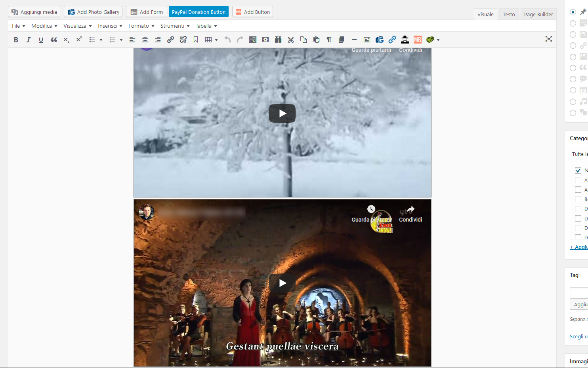Select the Aside post format radio
This screenshot has height=368, width=588.
click(x=573, y=23)
